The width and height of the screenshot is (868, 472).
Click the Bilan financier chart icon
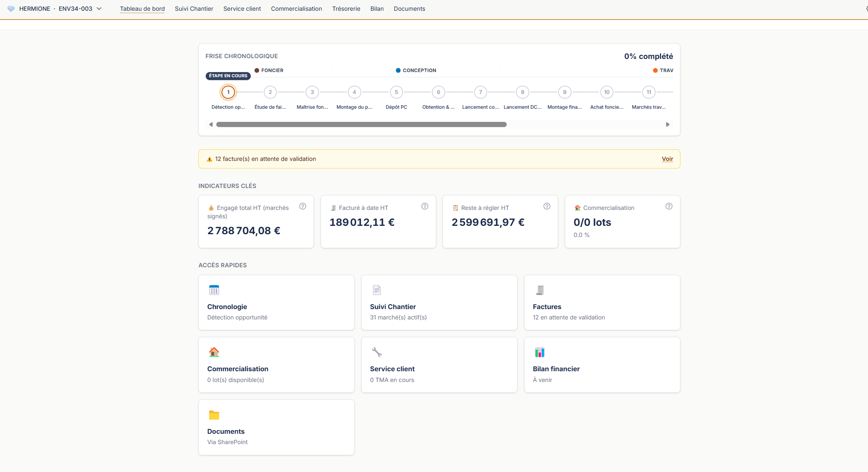pyautogui.click(x=540, y=352)
